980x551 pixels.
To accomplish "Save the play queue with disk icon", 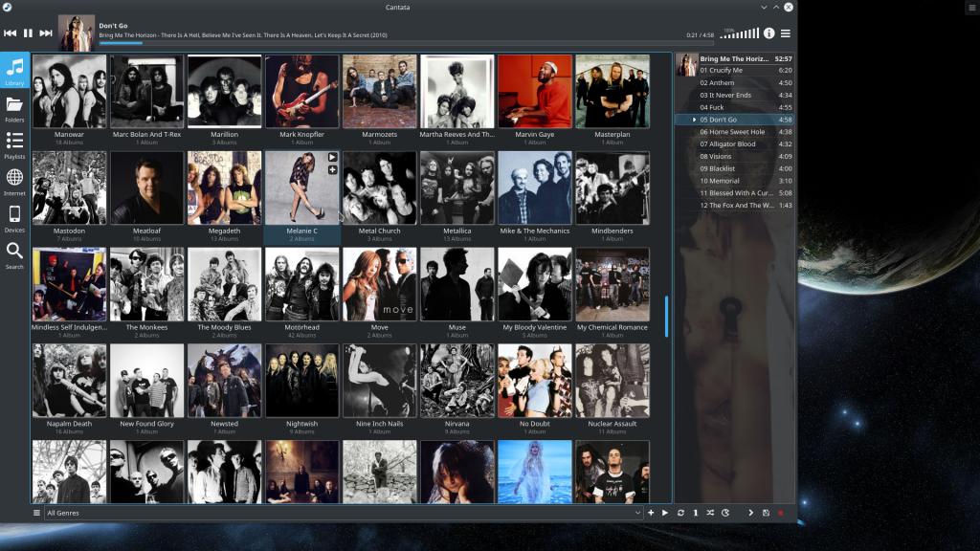I will [766, 513].
